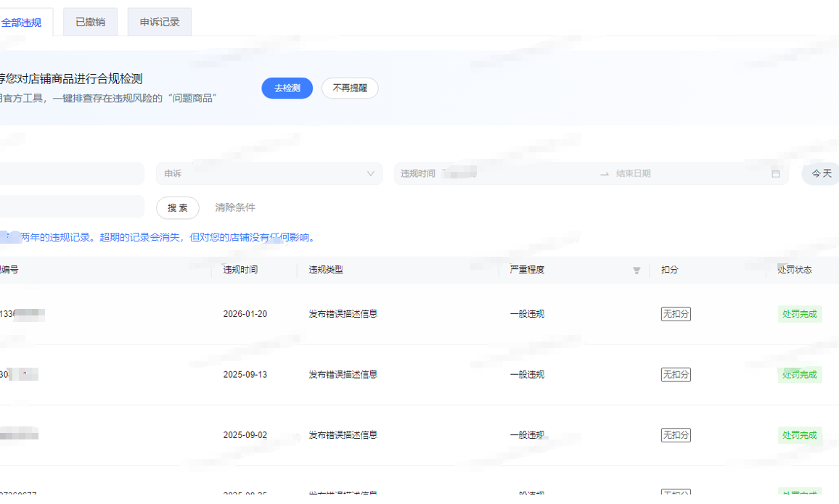Open the 申诉记录 tab

pyautogui.click(x=160, y=22)
